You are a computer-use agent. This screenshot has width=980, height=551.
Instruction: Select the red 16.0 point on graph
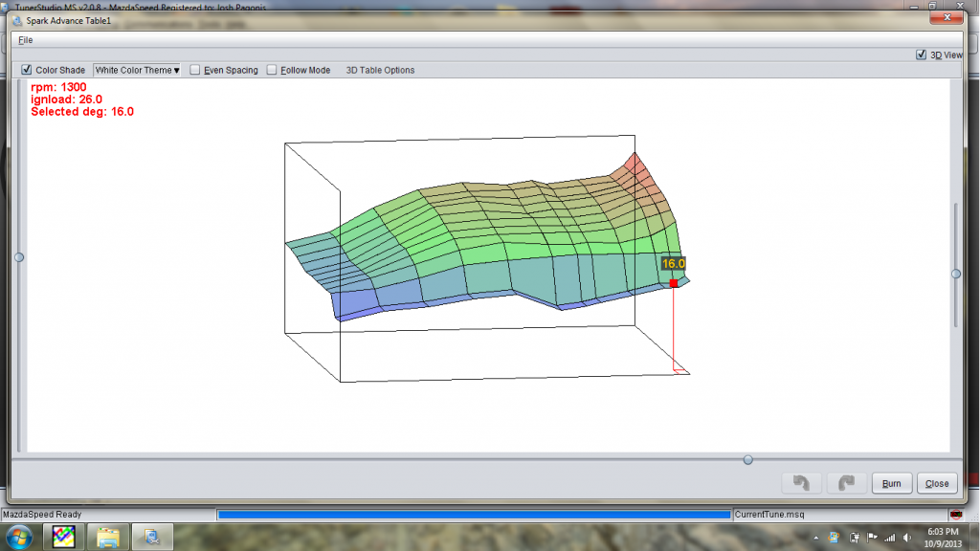(x=674, y=283)
